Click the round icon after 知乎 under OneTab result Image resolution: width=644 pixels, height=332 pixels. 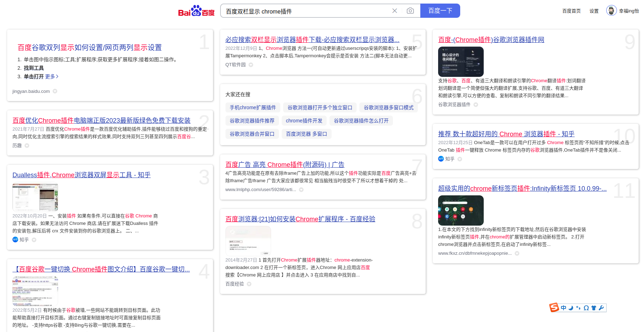pyautogui.click(x=460, y=159)
